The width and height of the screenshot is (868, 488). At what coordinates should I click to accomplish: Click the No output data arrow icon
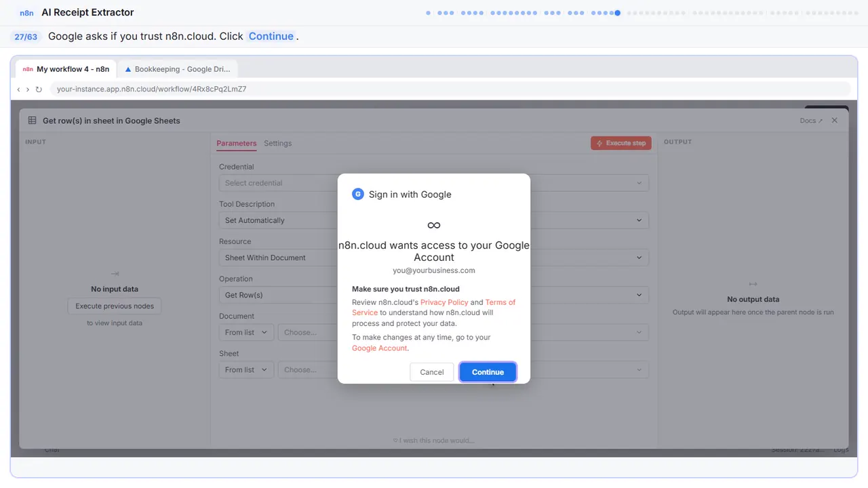(x=753, y=284)
